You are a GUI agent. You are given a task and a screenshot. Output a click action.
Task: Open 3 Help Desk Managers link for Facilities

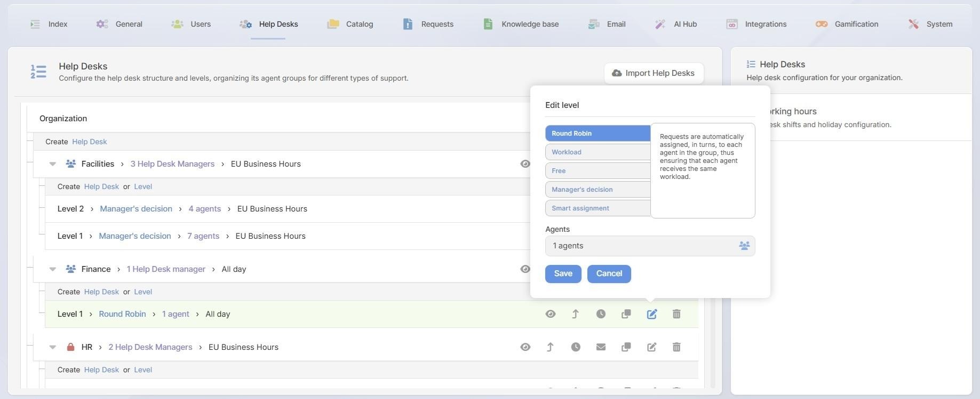(x=172, y=164)
